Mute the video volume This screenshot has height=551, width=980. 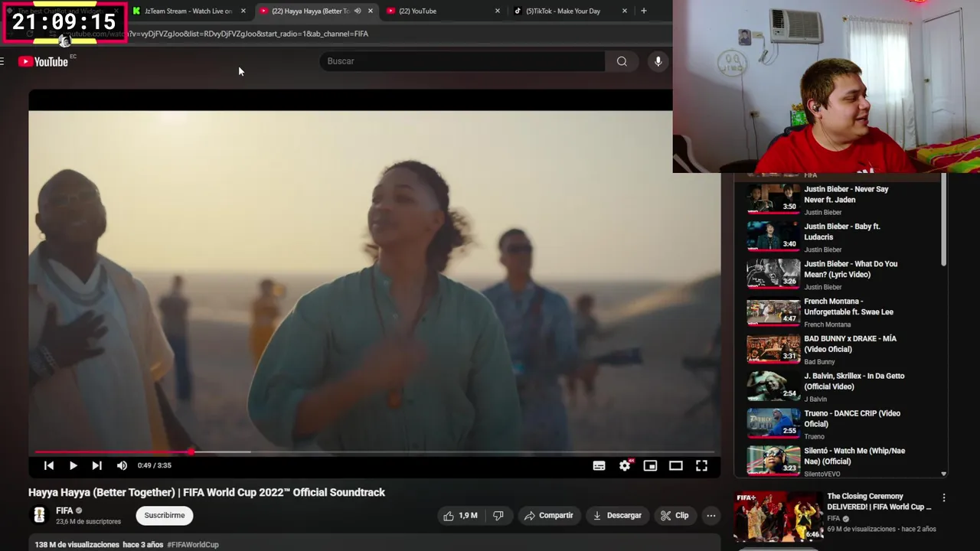pyautogui.click(x=122, y=465)
